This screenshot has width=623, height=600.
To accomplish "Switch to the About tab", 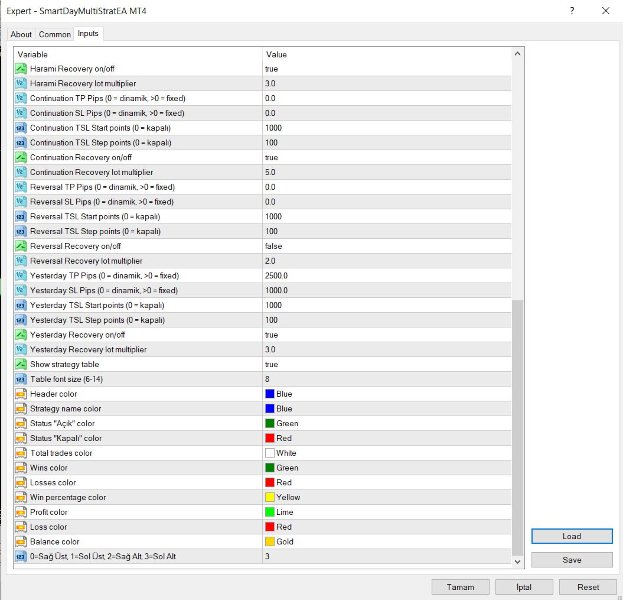I will point(21,35).
